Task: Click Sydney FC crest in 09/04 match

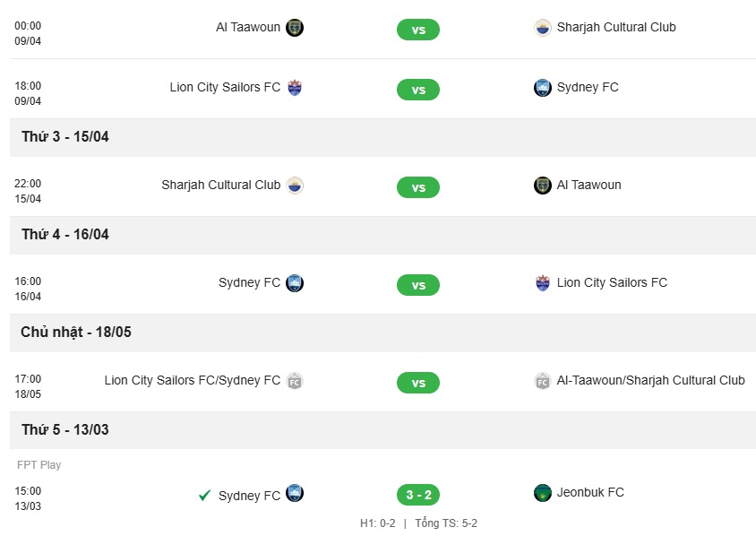Action: click(543, 88)
